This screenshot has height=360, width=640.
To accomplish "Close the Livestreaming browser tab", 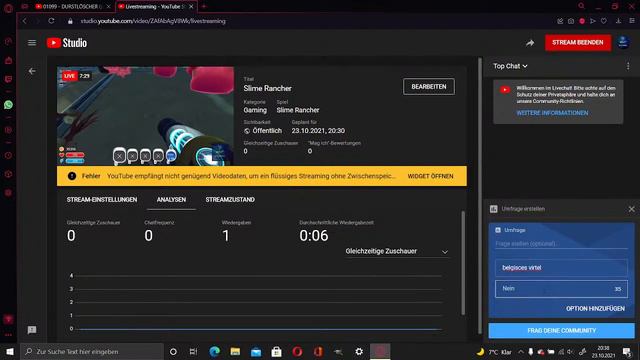I will (x=191, y=7).
